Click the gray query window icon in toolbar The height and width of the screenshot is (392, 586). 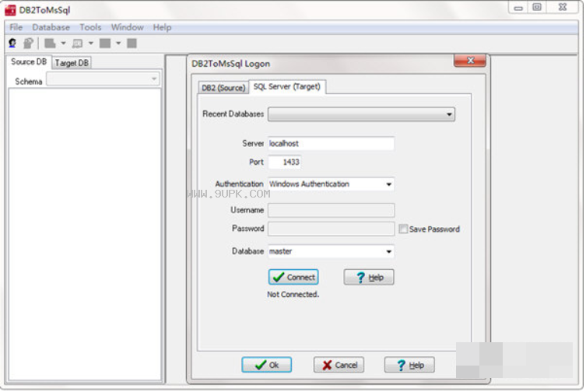tap(77, 44)
